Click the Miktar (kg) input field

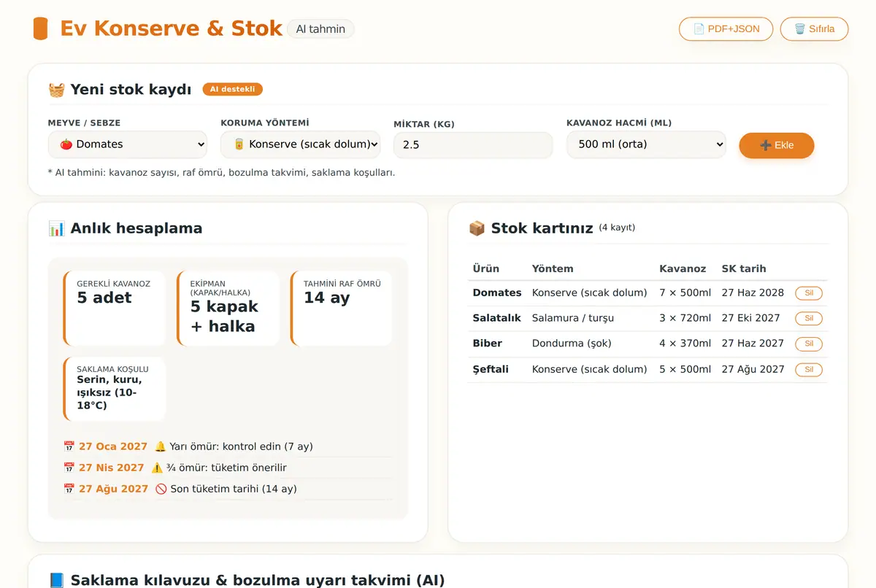click(x=474, y=145)
